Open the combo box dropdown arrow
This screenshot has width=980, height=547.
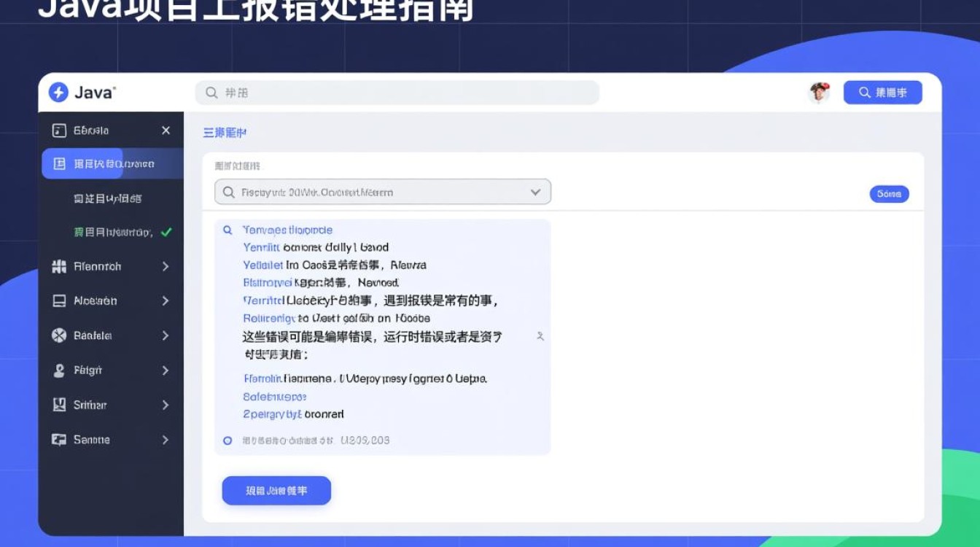(x=535, y=193)
